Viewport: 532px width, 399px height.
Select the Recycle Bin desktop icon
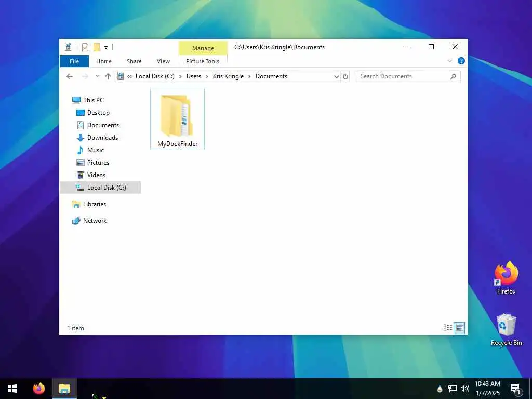tap(506, 329)
